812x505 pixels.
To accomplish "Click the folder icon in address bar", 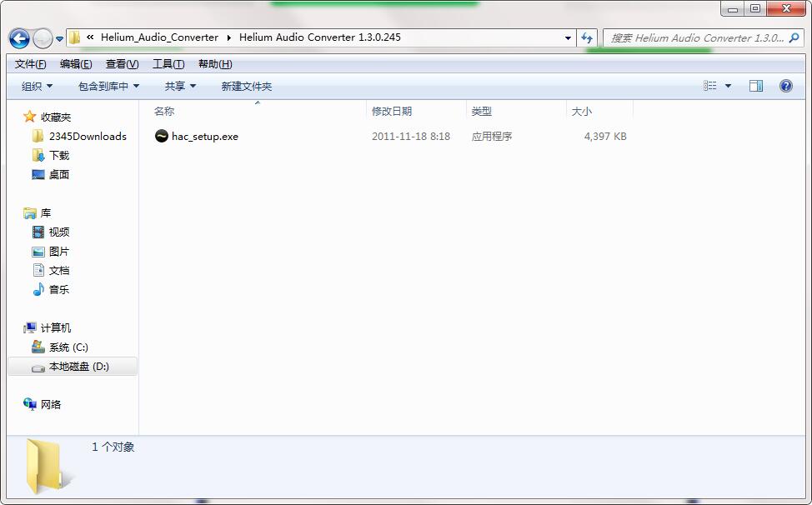I will coord(75,37).
